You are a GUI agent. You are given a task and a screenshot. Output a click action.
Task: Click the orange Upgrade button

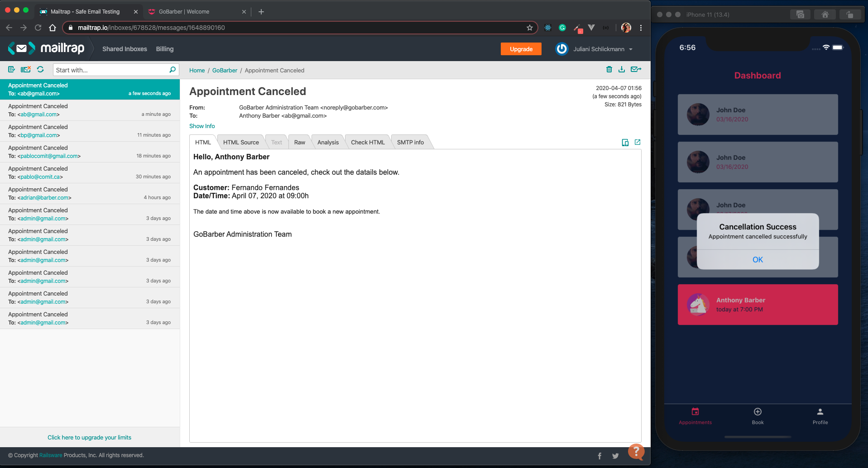pyautogui.click(x=521, y=49)
